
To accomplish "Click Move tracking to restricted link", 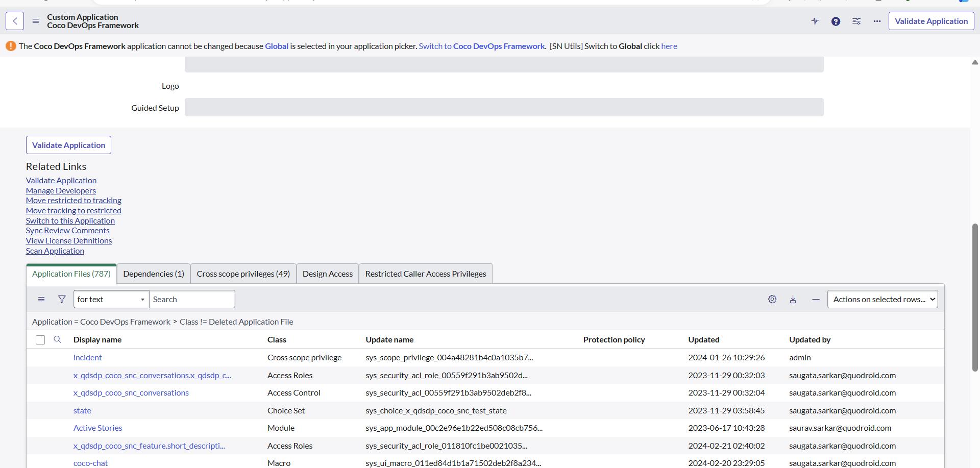I will click(x=73, y=210).
